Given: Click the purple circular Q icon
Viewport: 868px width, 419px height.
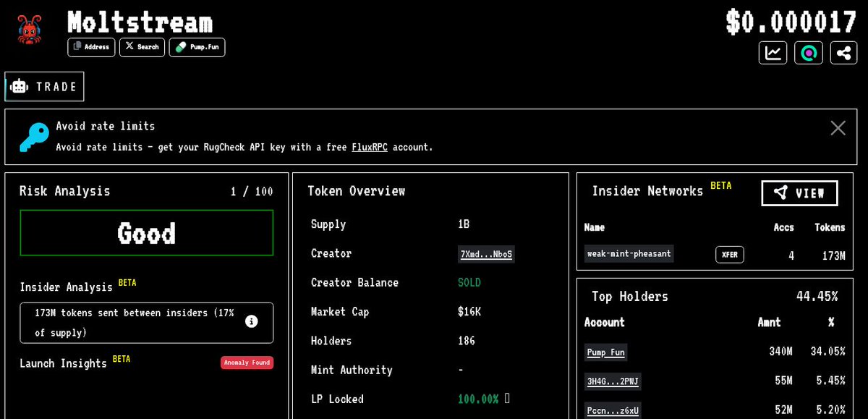Looking at the screenshot, I should point(809,53).
